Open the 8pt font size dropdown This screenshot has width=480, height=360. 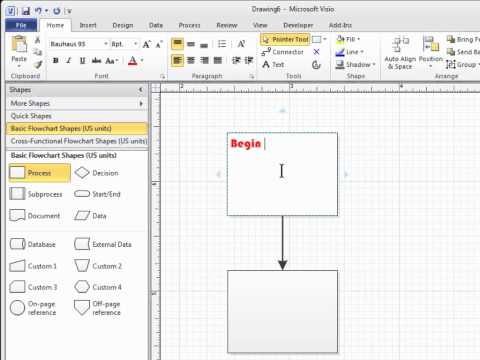pyautogui.click(x=135, y=44)
